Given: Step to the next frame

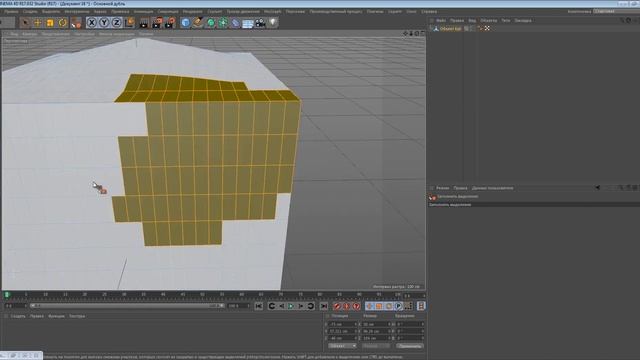Looking at the screenshot, I should 301,306.
